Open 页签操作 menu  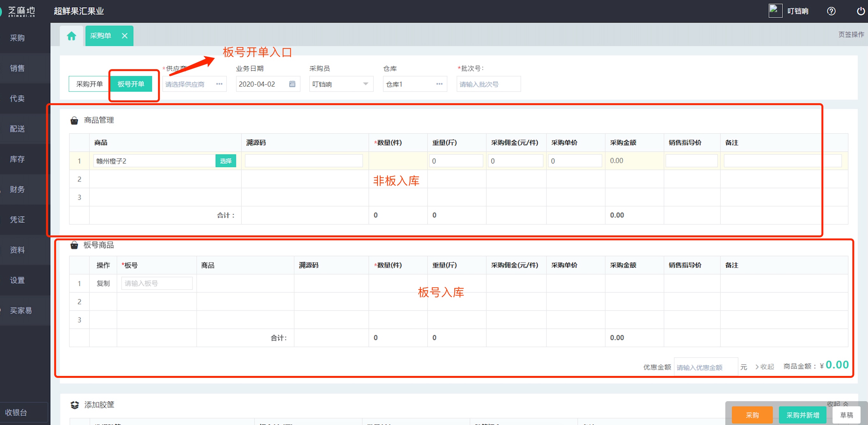(x=851, y=34)
